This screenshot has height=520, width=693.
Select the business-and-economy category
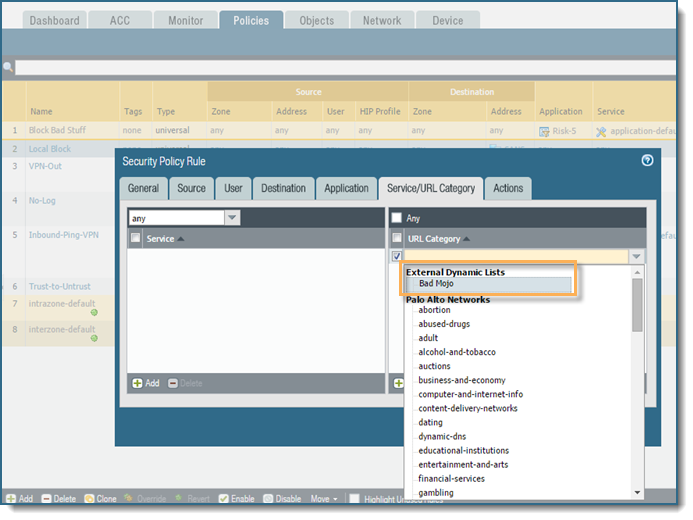[462, 380]
